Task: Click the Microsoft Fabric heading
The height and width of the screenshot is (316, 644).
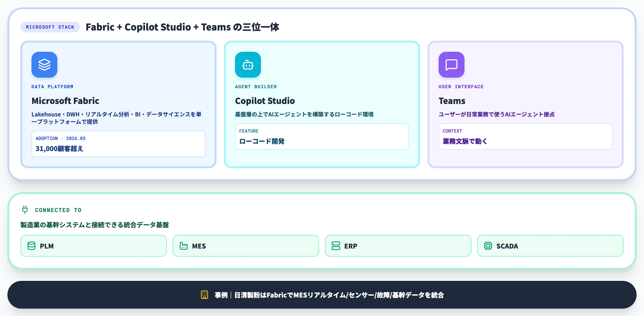Action: point(65,101)
